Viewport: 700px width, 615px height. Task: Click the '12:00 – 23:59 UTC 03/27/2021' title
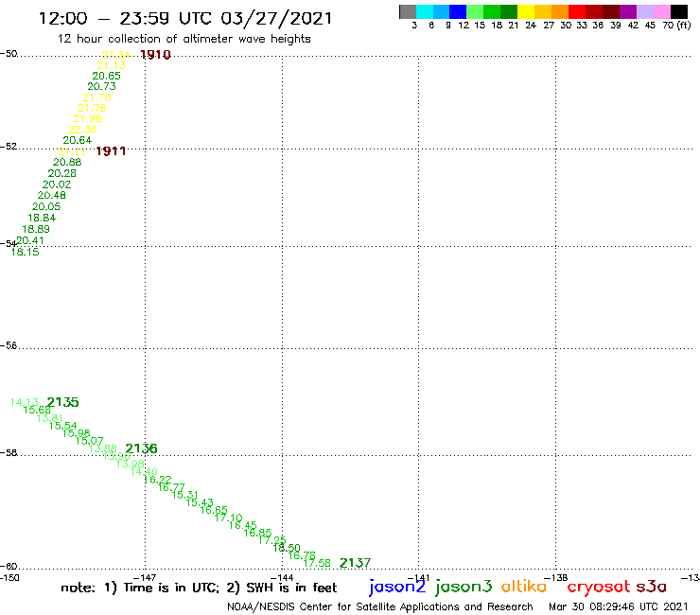coord(185,18)
